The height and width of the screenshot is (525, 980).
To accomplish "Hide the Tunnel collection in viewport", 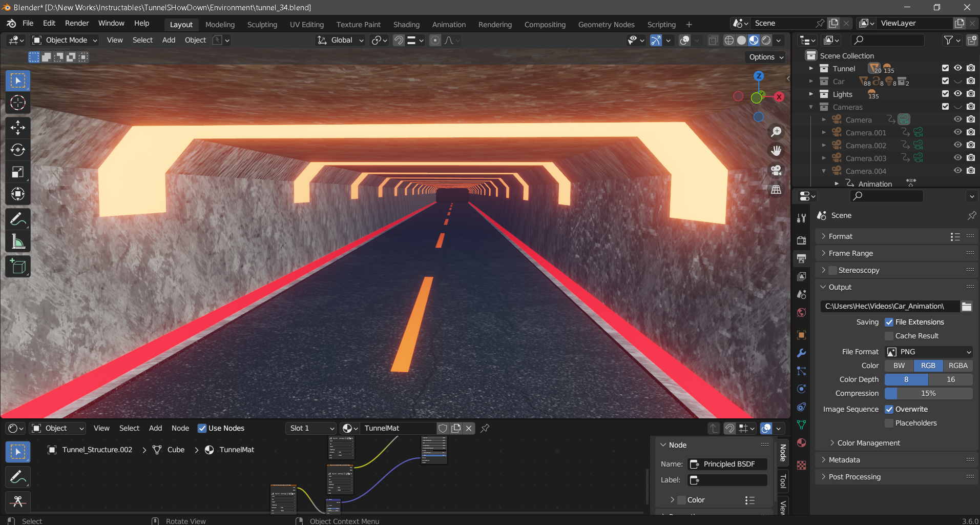I will tap(958, 68).
